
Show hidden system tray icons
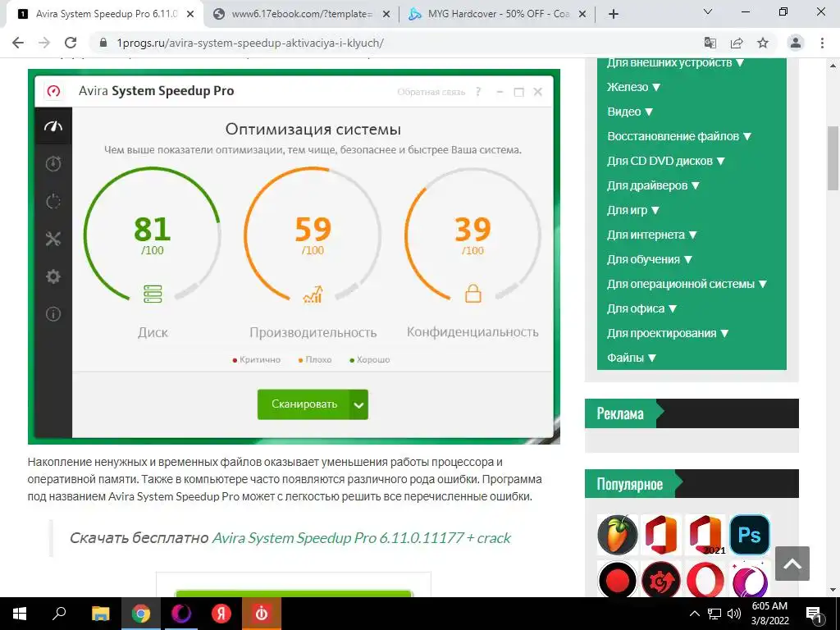tap(694, 614)
